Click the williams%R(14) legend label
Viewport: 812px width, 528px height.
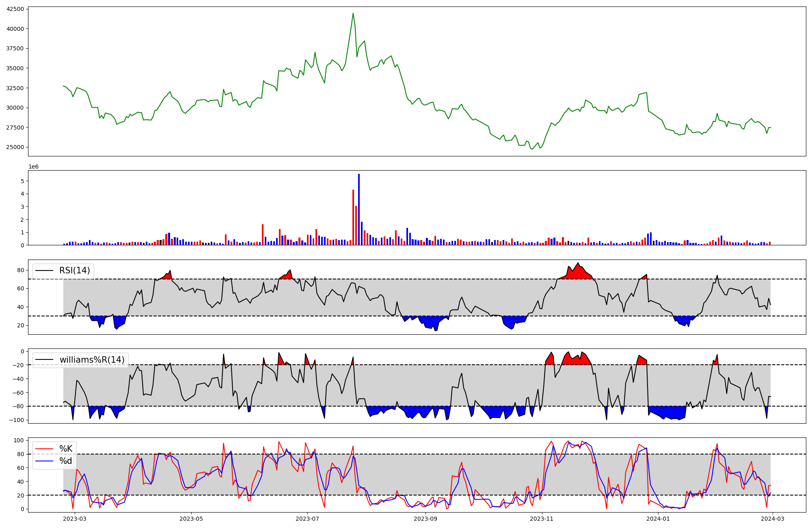pos(92,360)
